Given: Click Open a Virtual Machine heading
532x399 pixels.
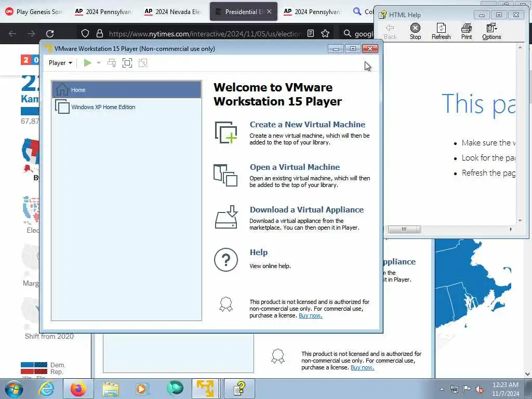Looking at the screenshot, I should pyautogui.click(x=295, y=167).
